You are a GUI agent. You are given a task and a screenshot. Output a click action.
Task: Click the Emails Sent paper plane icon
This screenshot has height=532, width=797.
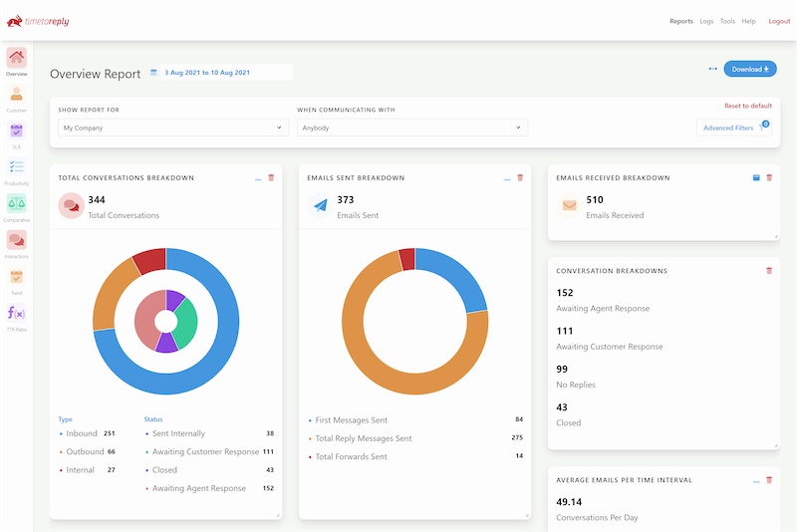[320, 206]
